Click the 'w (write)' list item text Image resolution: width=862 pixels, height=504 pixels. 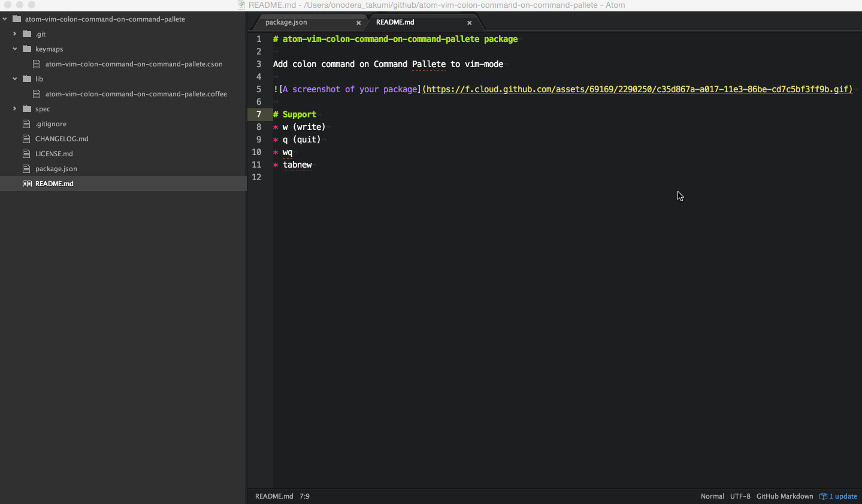[x=304, y=127]
